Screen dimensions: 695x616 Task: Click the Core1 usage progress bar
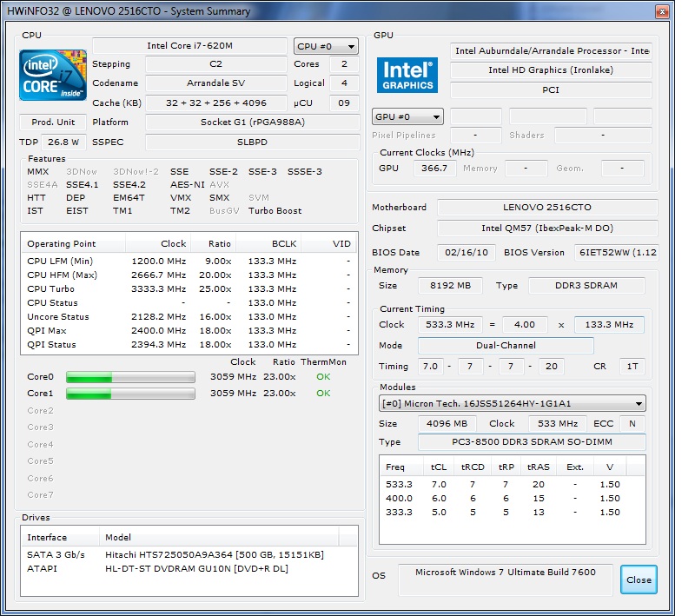click(130, 394)
